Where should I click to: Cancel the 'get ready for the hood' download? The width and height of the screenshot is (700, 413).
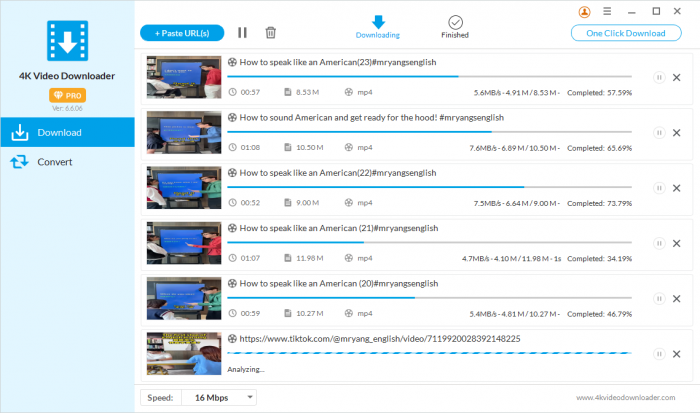[x=677, y=132]
